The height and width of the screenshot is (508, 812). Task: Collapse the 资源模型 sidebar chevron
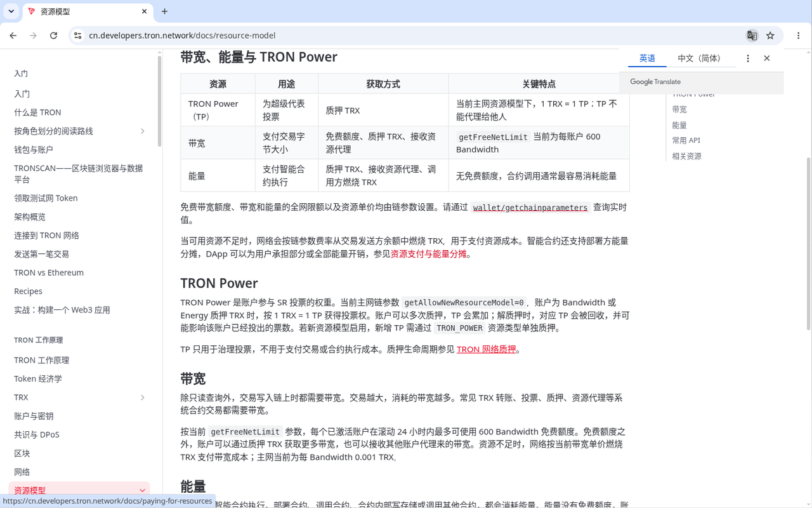click(143, 490)
